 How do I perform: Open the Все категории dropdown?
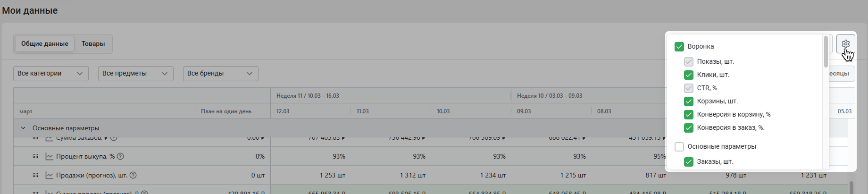click(51, 73)
